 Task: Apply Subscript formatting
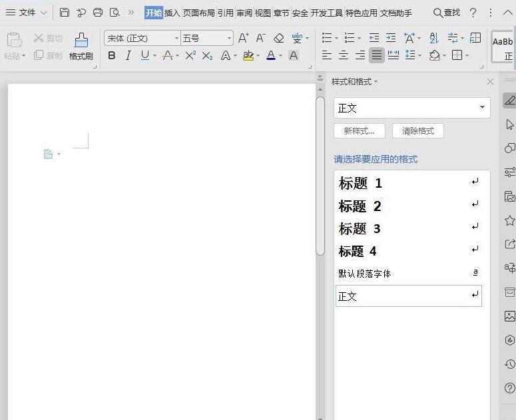(207, 55)
